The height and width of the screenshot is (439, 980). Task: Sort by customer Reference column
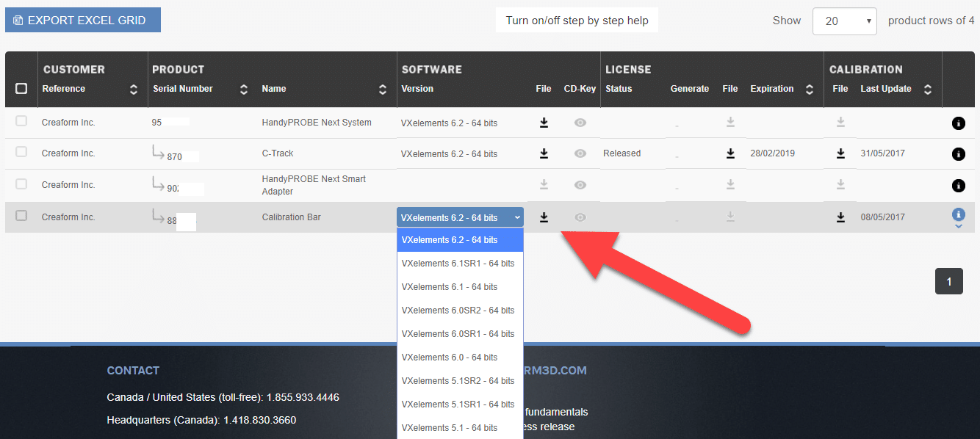coord(133,90)
